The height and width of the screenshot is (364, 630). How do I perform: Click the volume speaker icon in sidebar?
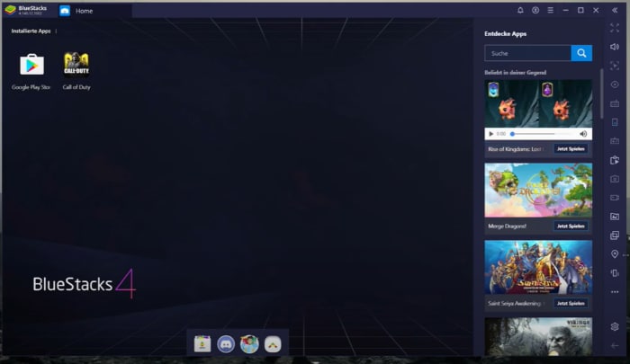[615, 47]
